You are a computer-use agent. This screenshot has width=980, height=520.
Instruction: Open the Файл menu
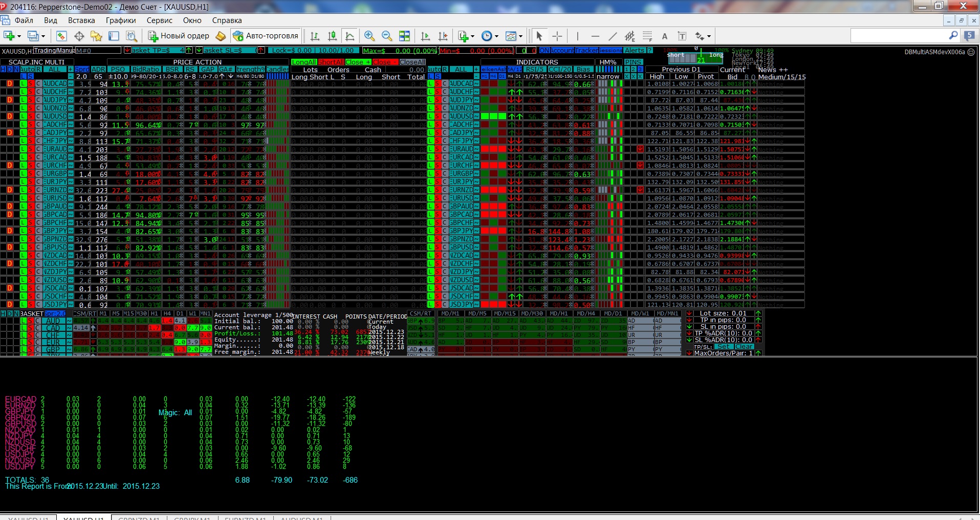[24, 20]
